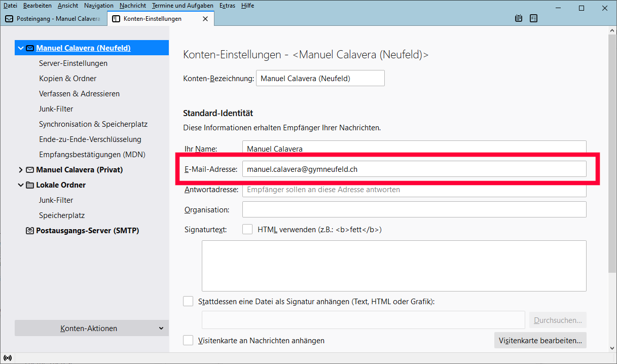Click the Postausgangs-Server (SMTP) icon
The width and height of the screenshot is (617, 364).
30,231
